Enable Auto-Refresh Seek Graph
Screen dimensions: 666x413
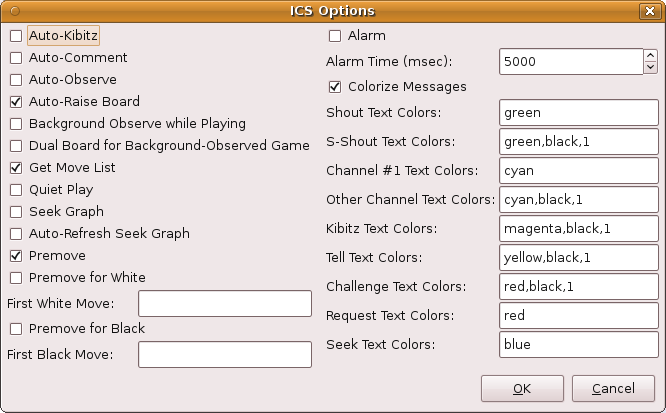point(16,234)
